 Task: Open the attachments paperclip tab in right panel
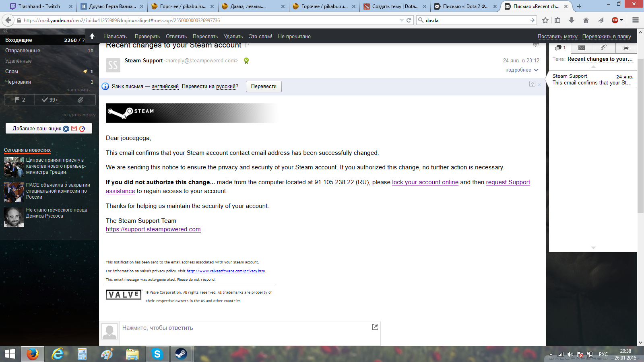[x=604, y=48]
